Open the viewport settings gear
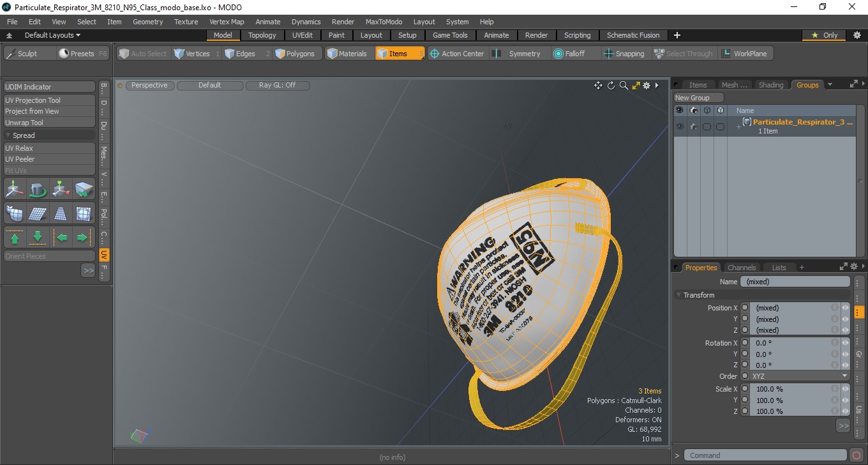Screen dimensions: 868x465 coord(647,86)
